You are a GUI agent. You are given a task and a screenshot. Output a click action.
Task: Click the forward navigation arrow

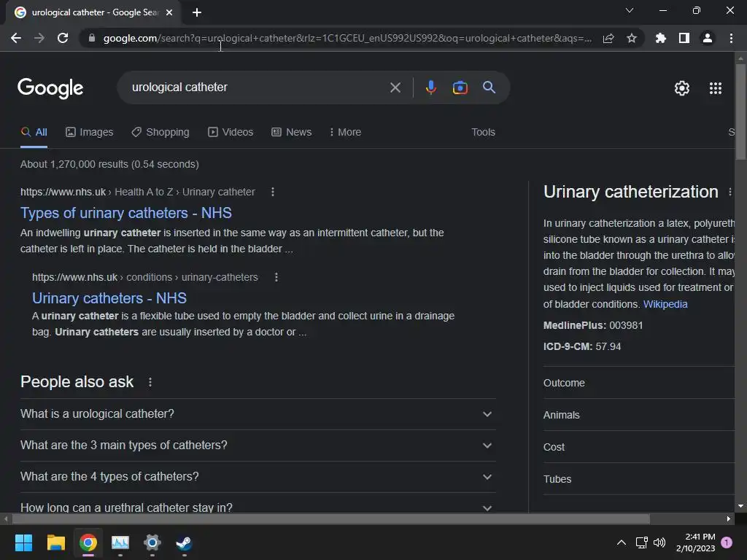pos(39,38)
